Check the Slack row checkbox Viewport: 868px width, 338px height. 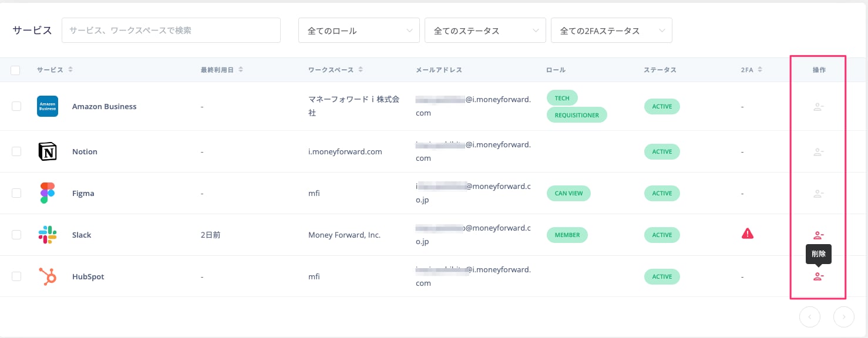click(x=16, y=235)
